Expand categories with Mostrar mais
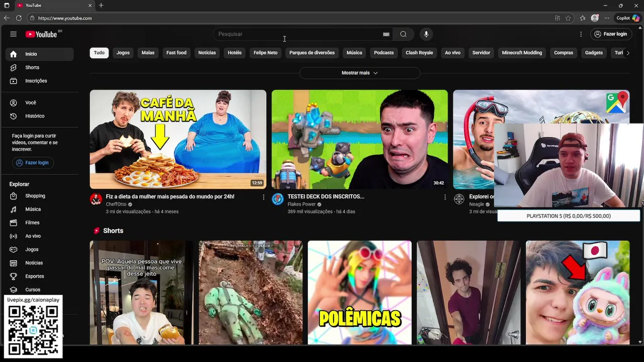644x362 pixels. tap(360, 73)
